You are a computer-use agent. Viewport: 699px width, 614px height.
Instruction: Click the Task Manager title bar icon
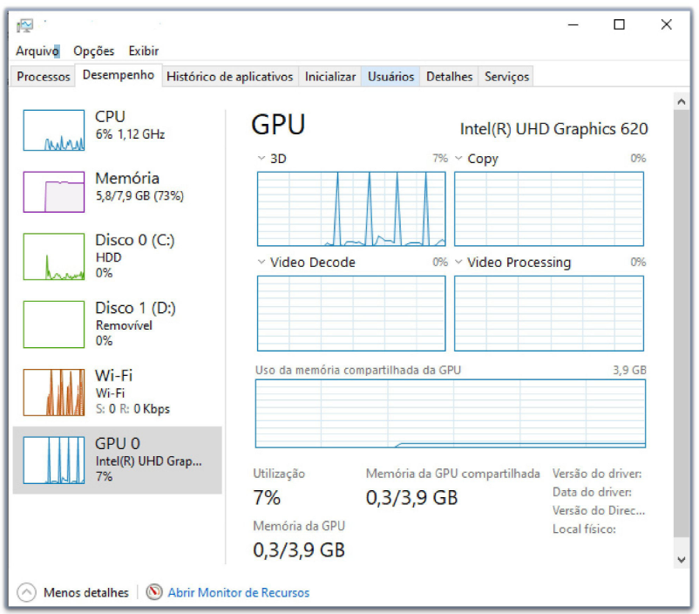[x=25, y=25]
